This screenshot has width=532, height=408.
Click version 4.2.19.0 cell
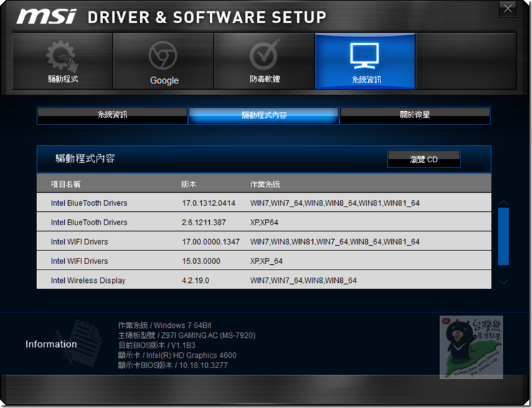(x=195, y=281)
